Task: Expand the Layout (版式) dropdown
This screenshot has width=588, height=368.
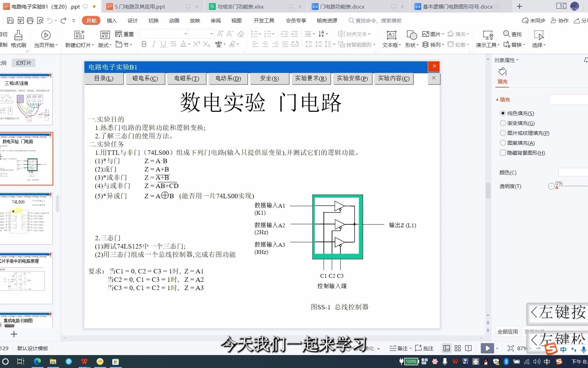Action: tap(105, 45)
